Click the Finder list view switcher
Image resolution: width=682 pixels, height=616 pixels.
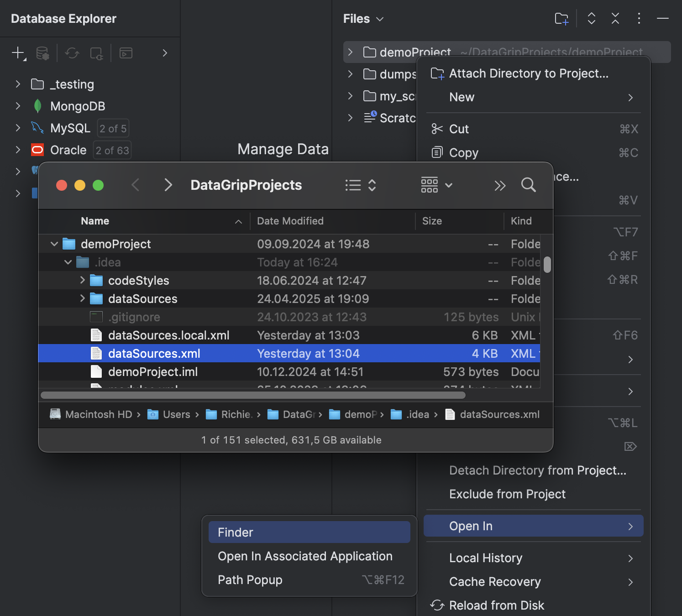[361, 185]
